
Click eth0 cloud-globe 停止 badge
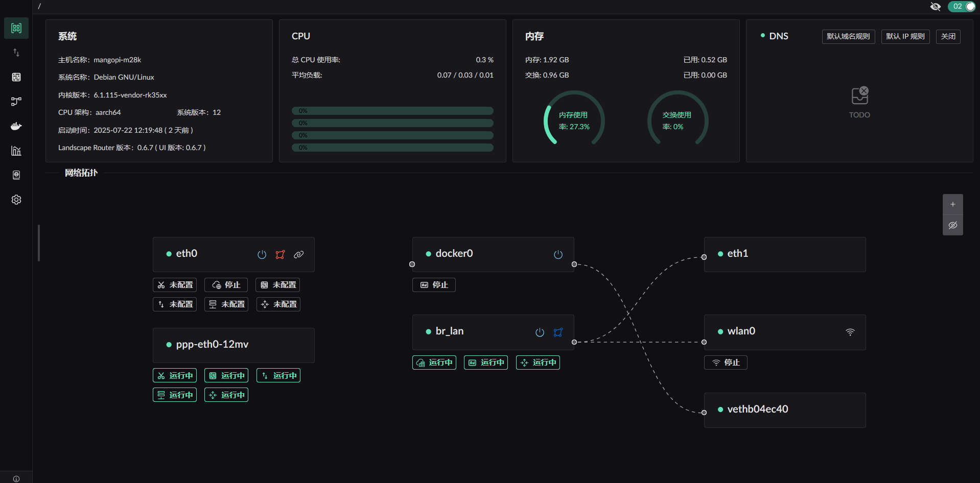[226, 285]
